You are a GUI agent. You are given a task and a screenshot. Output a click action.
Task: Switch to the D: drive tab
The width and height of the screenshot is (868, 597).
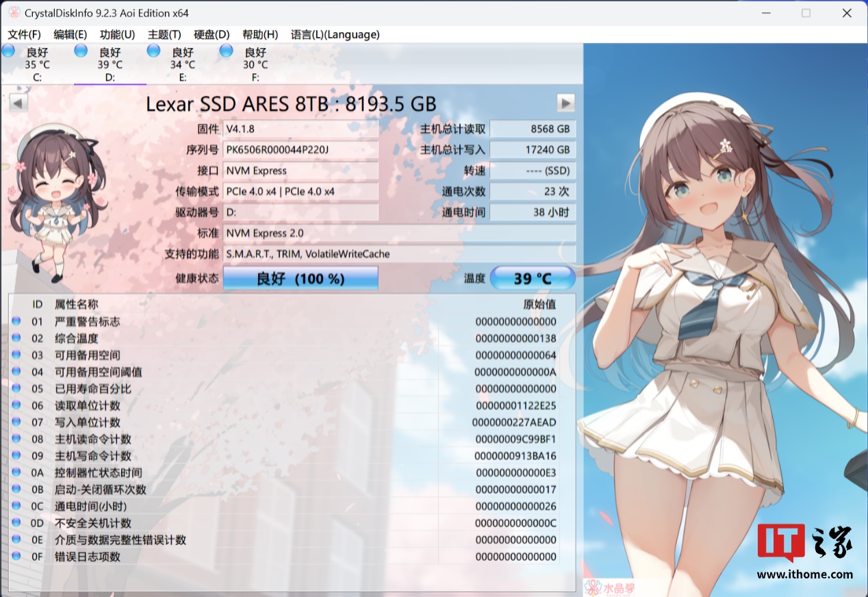(x=110, y=64)
